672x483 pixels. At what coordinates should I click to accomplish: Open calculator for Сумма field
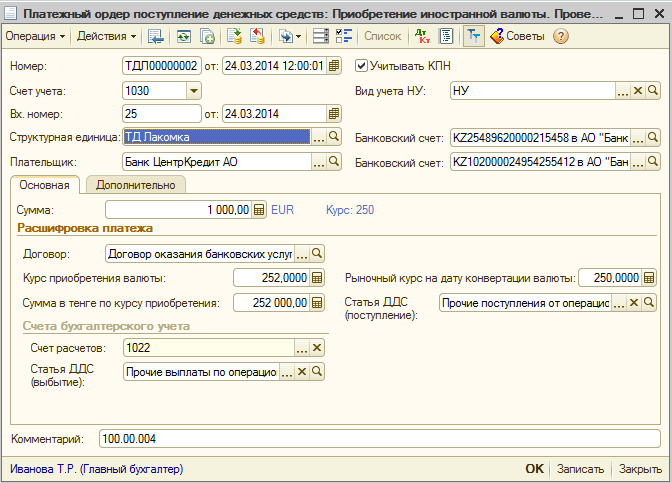point(259,210)
